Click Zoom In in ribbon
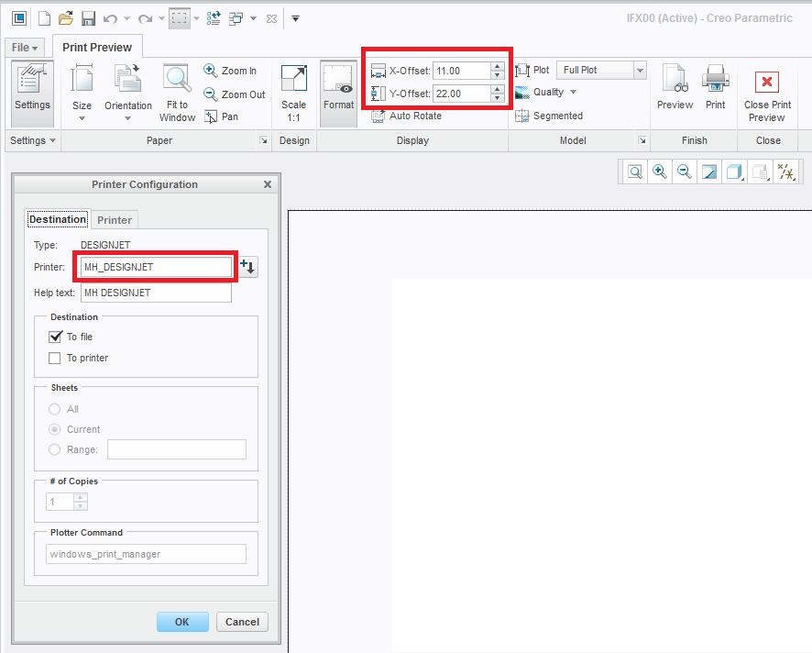This screenshot has height=653, width=812. pos(230,71)
